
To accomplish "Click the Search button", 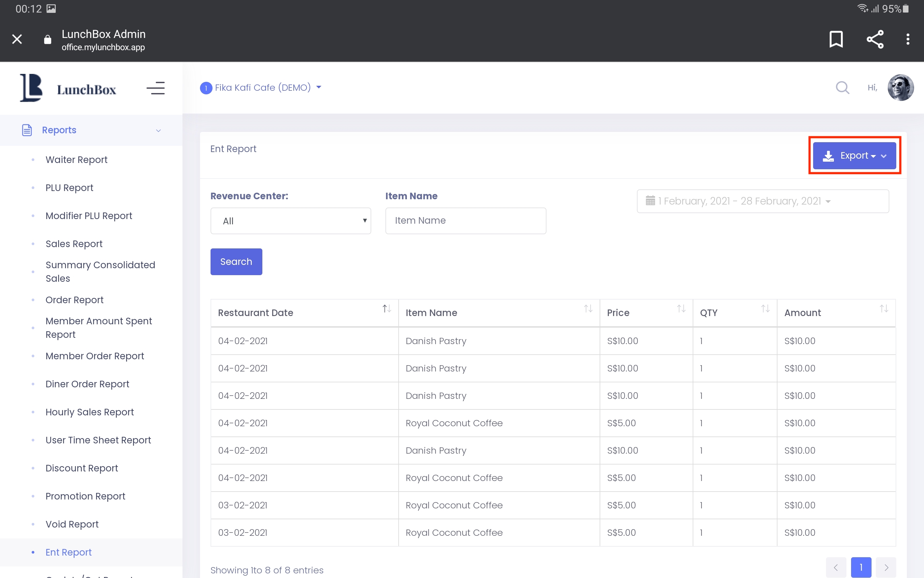I will pos(236,262).
